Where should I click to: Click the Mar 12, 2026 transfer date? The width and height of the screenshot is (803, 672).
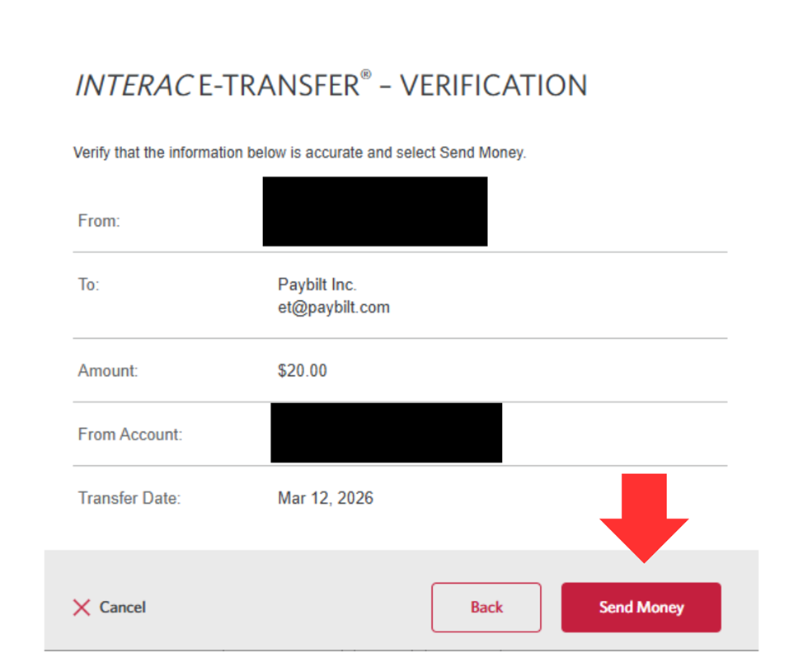tap(325, 498)
